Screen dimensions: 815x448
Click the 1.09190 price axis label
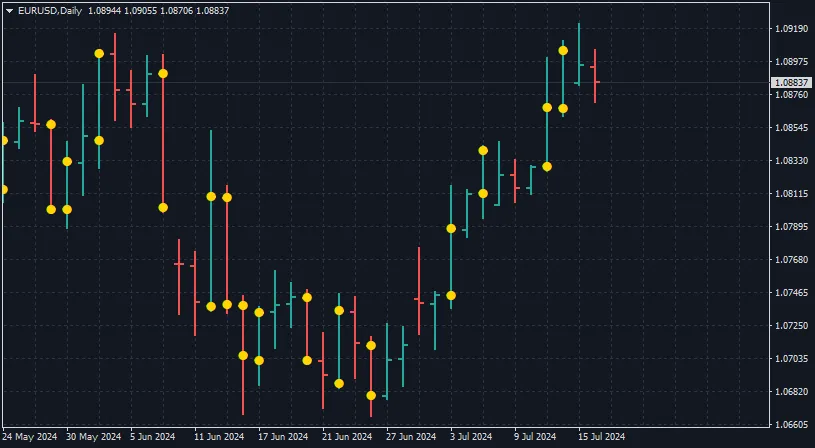pos(791,29)
